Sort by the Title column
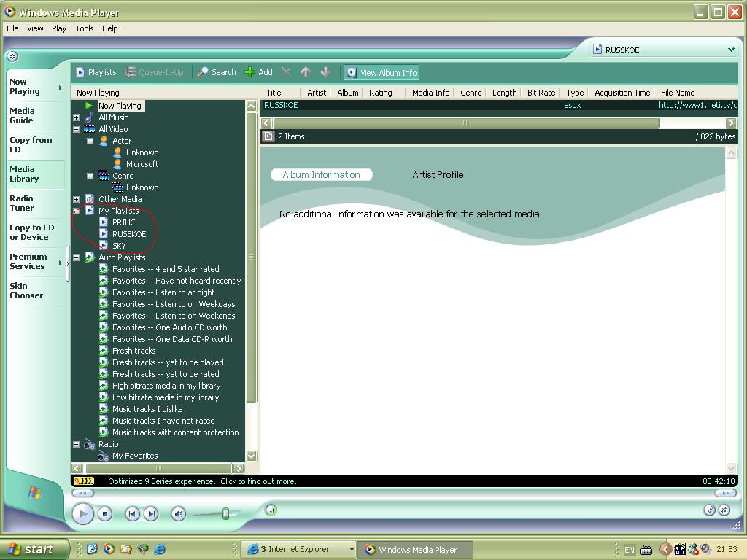The height and width of the screenshot is (560, 747). [x=274, y=93]
